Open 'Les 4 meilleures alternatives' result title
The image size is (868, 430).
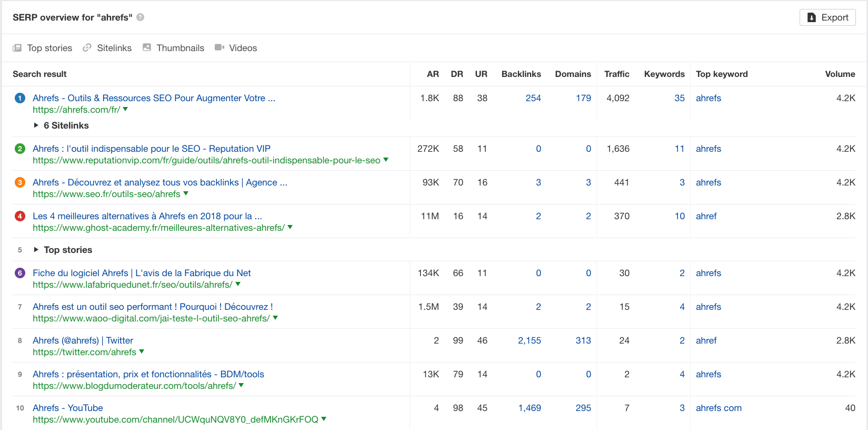tap(147, 216)
